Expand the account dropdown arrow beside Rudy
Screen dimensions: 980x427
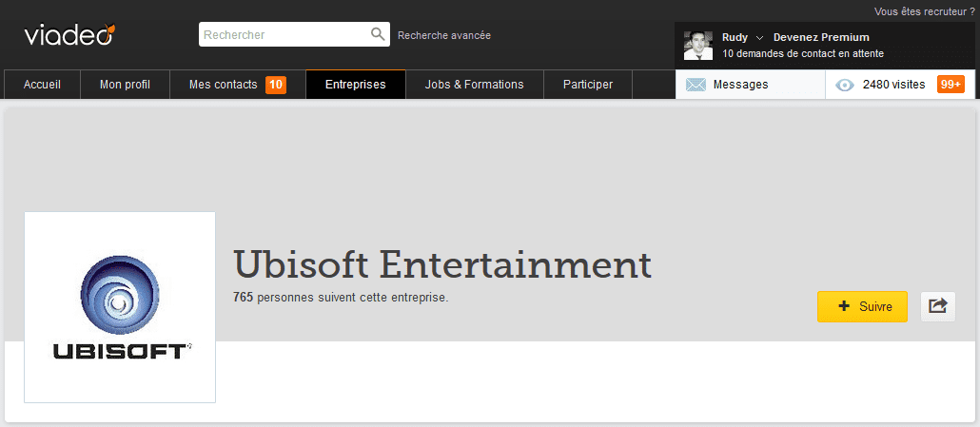point(759,38)
